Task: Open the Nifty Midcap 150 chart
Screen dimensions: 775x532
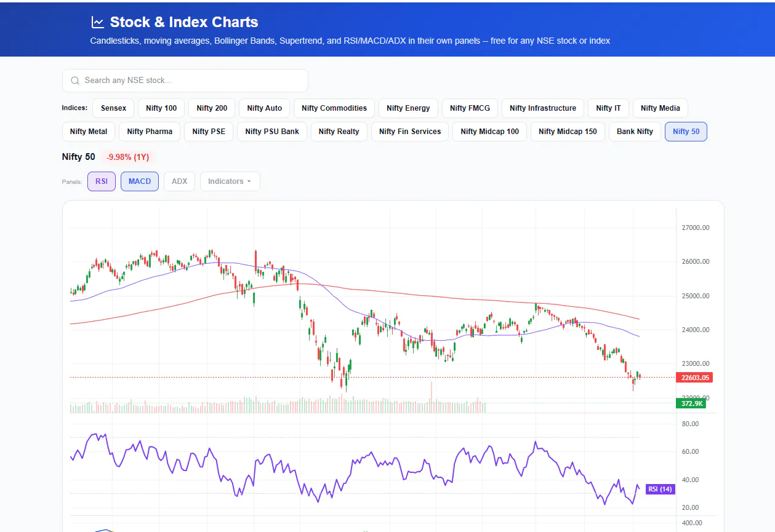Action: (x=568, y=132)
